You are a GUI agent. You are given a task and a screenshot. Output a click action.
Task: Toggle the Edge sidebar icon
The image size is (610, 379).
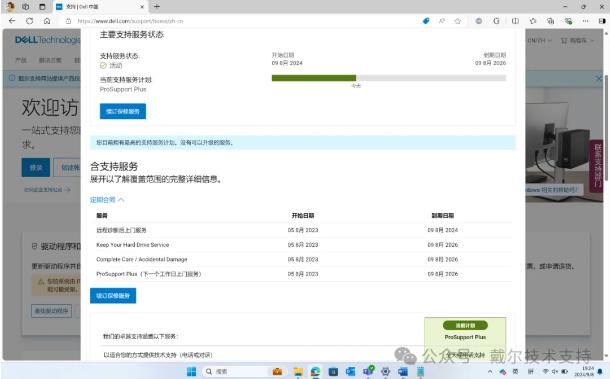pyautogui.click(x=602, y=21)
